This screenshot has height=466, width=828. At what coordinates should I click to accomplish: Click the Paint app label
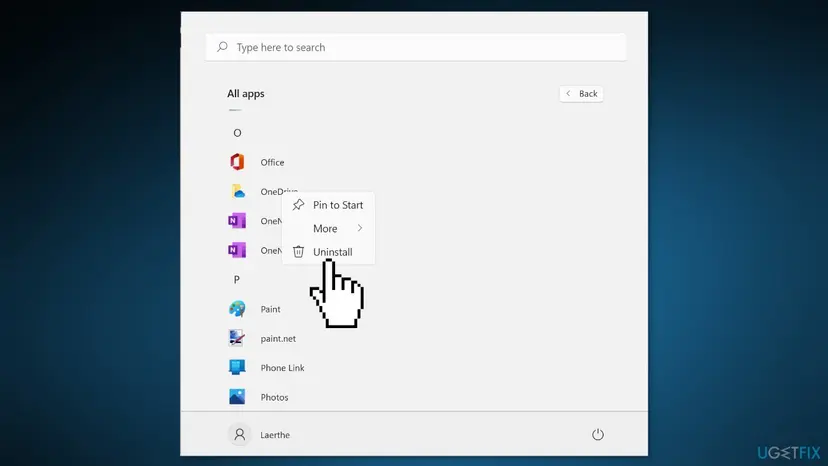(x=270, y=309)
